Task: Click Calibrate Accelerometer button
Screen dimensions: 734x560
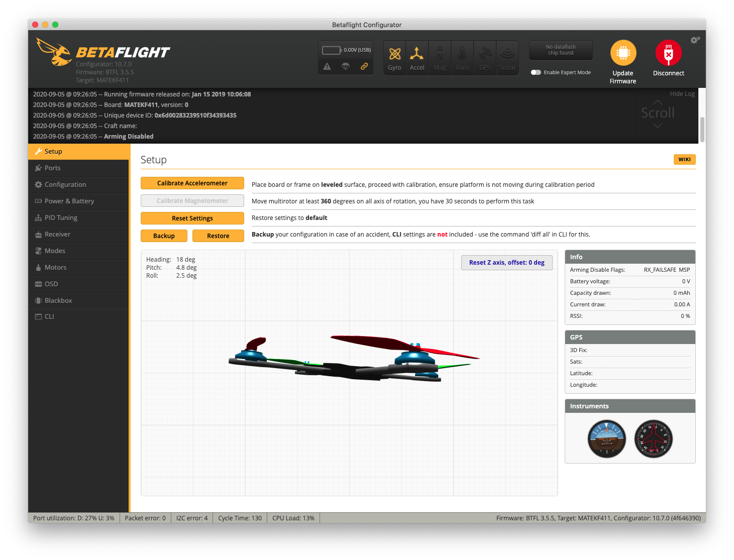Action: (x=192, y=183)
